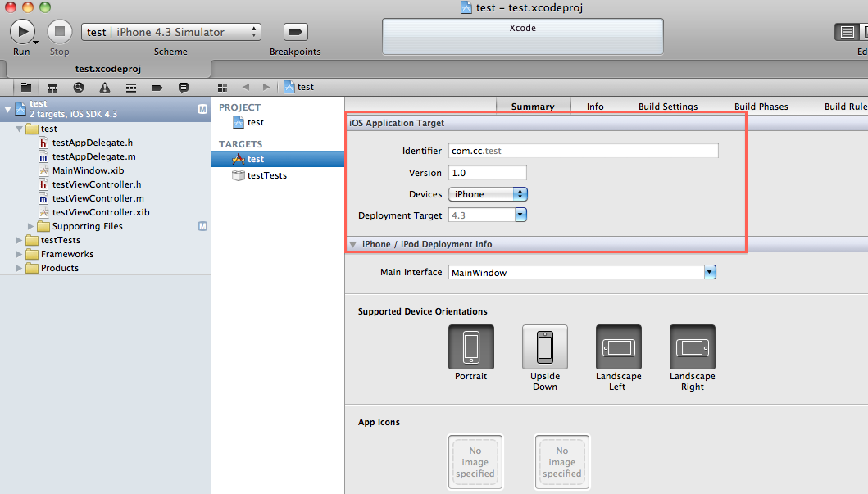The height and width of the screenshot is (494, 868).
Task: Expand the testTests folder
Action: point(20,240)
